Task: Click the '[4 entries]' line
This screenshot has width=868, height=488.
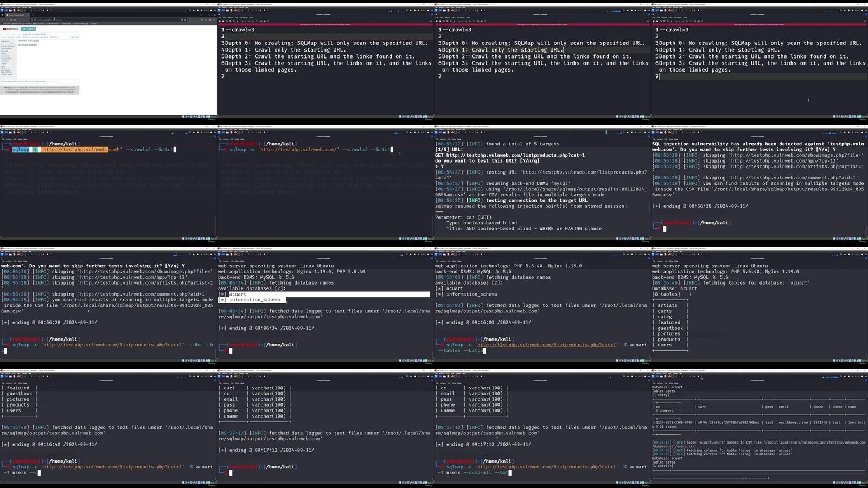Action: [662, 466]
